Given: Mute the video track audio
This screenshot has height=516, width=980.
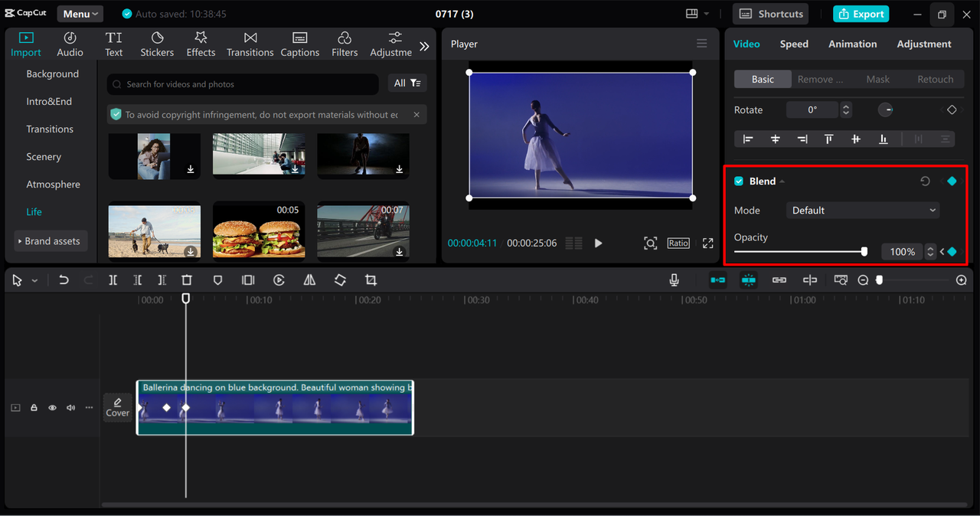Looking at the screenshot, I should click(70, 408).
